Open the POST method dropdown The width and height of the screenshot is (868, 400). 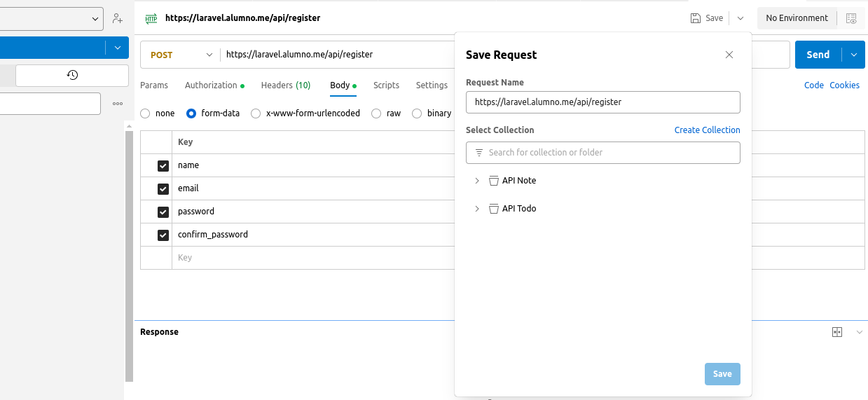181,55
